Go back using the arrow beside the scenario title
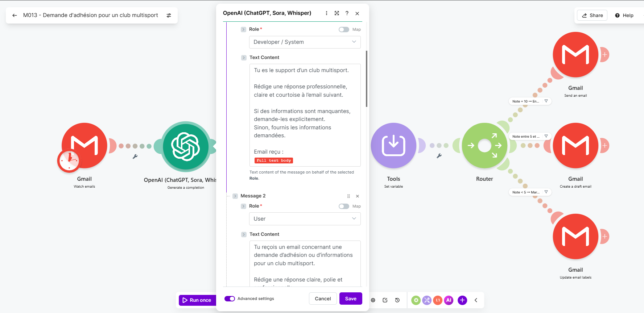This screenshot has height=313, width=644. tap(15, 15)
